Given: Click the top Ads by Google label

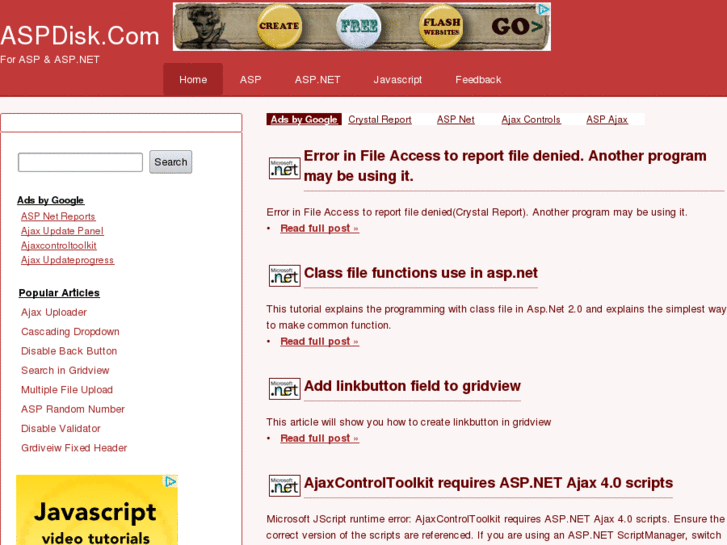Looking at the screenshot, I should (304, 120).
